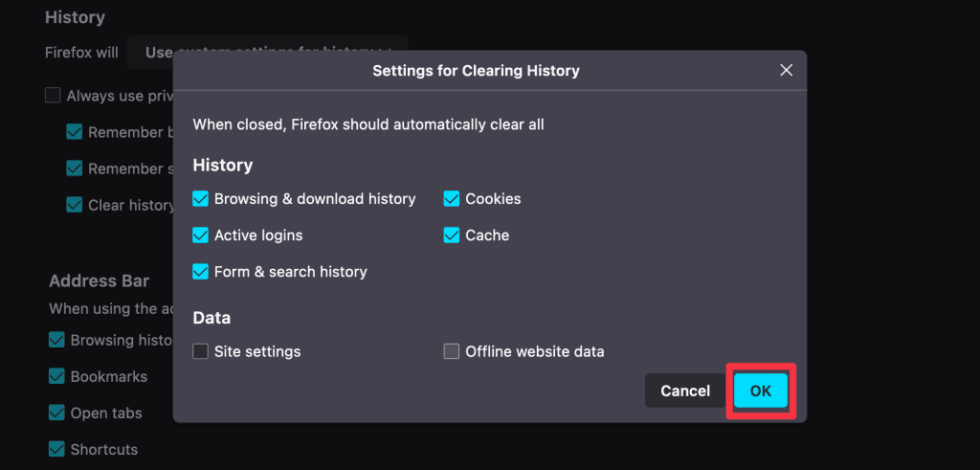Uncheck Browsing history under Address Bar

(x=56, y=340)
